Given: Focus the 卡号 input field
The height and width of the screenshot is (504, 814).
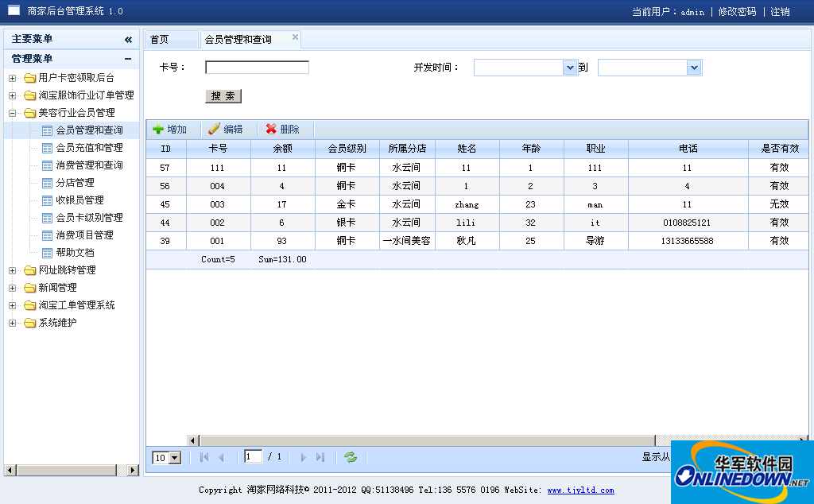Looking at the screenshot, I should [257, 68].
